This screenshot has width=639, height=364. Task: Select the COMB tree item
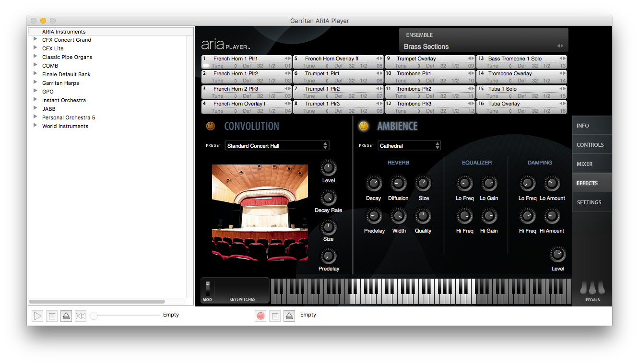(x=50, y=66)
